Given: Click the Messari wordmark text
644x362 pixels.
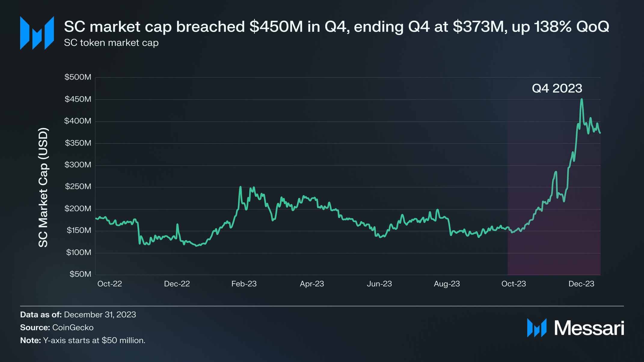Looking at the screenshot, I should click(589, 328).
